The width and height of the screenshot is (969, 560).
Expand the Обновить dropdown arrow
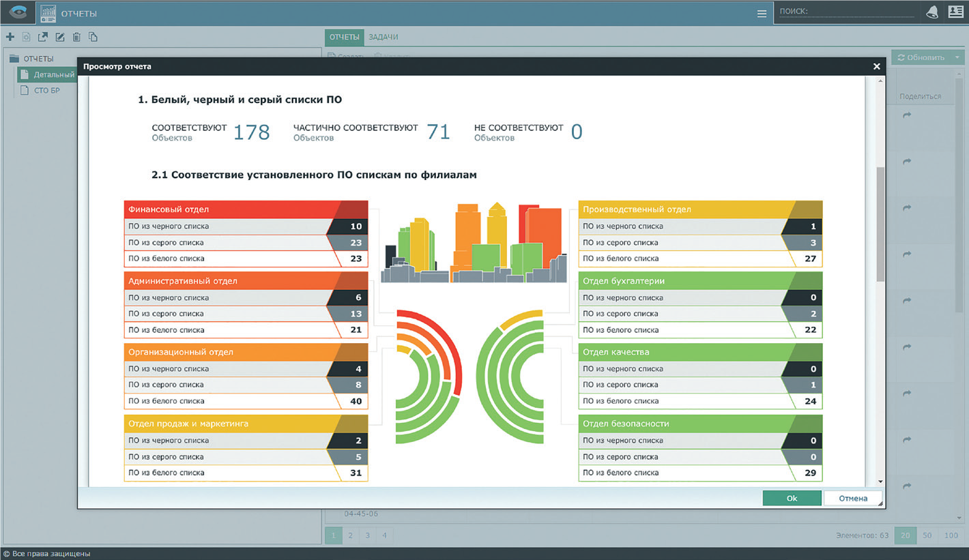(x=957, y=57)
